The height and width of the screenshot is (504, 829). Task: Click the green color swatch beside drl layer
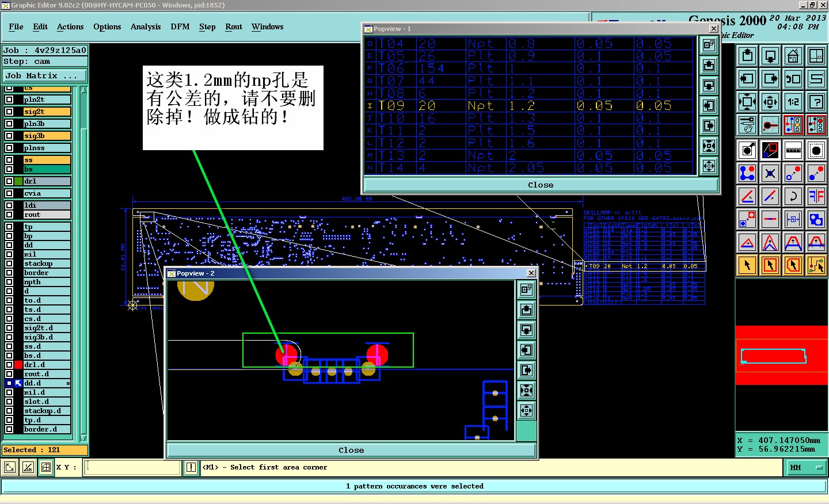point(18,181)
